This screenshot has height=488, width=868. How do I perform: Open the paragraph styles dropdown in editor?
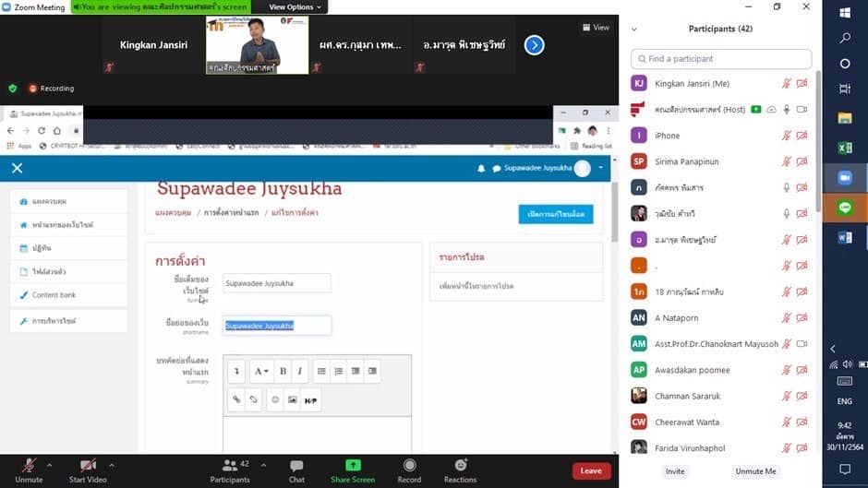coord(261,371)
